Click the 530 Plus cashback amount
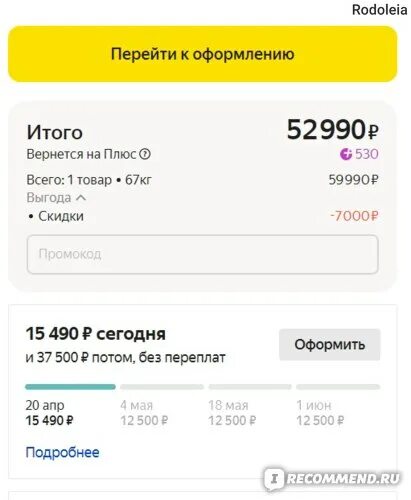The image size is (411, 500). point(367,154)
